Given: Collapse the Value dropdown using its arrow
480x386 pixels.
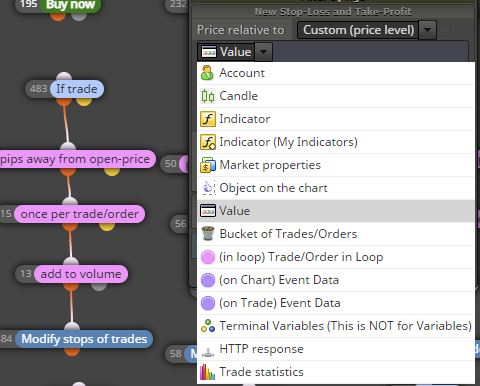Looking at the screenshot, I should [x=263, y=52].
